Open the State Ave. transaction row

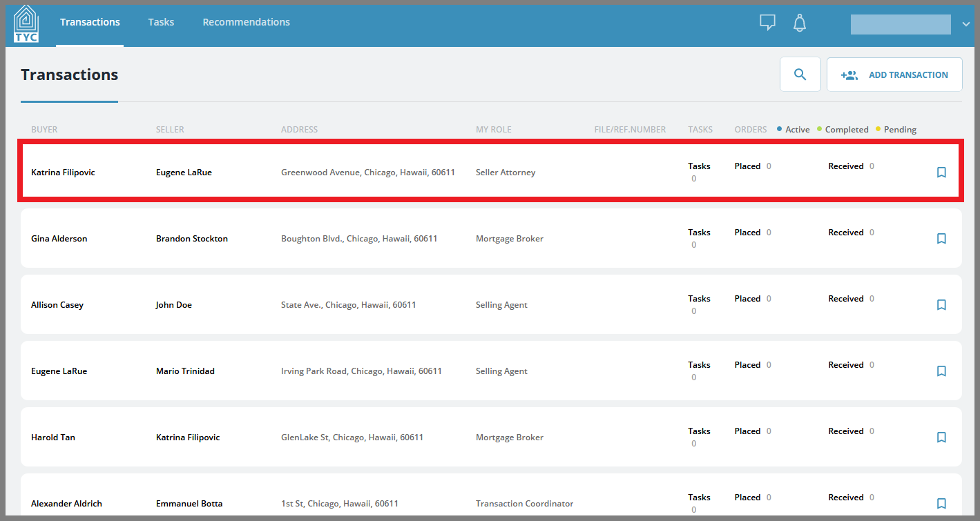click(491, 304)
